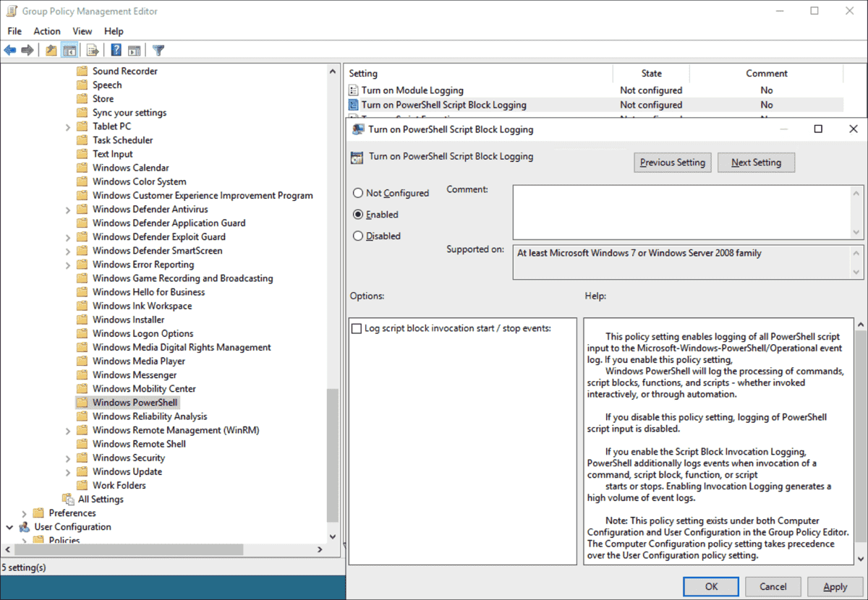This screenshot has height=600, width=868.
Task: Confirm with the OK button
Action: click(x=711, y=586)
